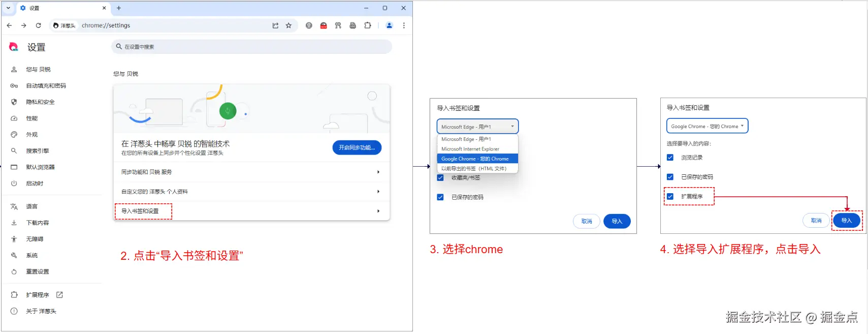
Task: Open 扩展程序 link in settings sidebar
Action: (37, 295)
